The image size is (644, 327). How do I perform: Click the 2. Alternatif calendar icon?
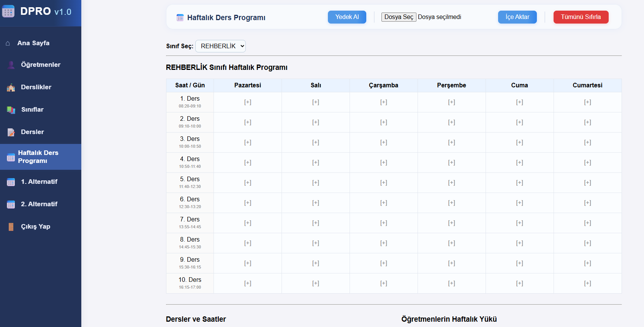click(11, 204)
